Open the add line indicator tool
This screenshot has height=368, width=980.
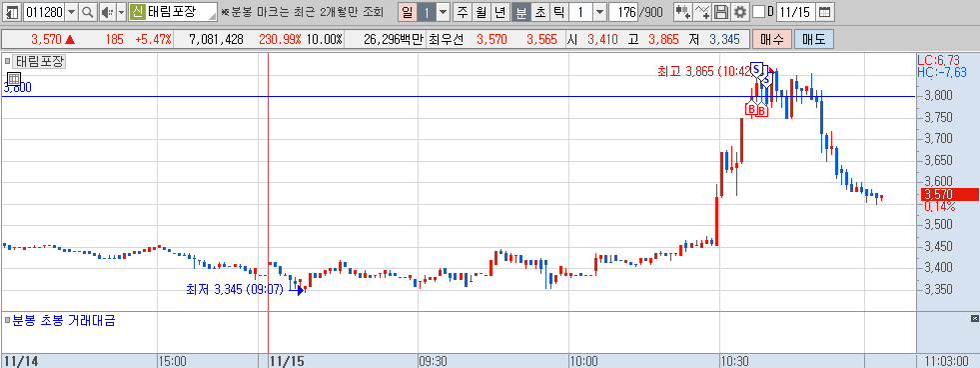tap(702, 12)
